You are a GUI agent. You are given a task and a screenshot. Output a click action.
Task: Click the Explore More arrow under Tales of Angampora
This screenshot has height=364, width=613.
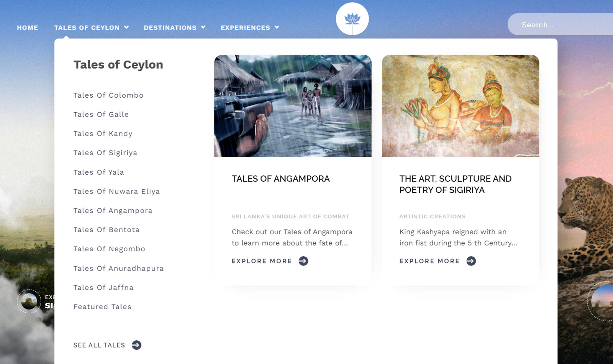click(303, 261)
